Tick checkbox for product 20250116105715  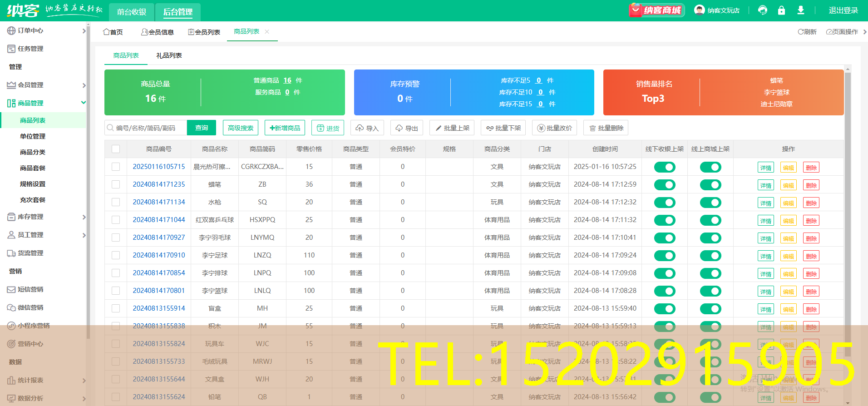[116, 167]
